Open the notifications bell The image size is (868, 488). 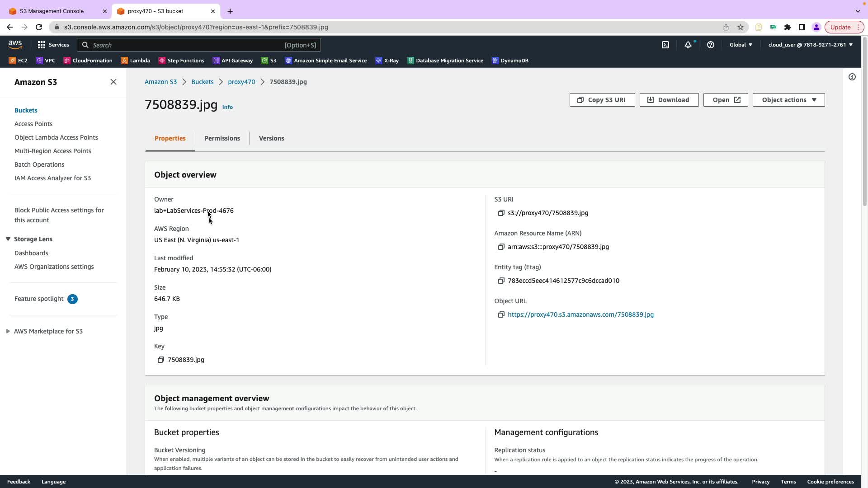[x=688, y=45]
